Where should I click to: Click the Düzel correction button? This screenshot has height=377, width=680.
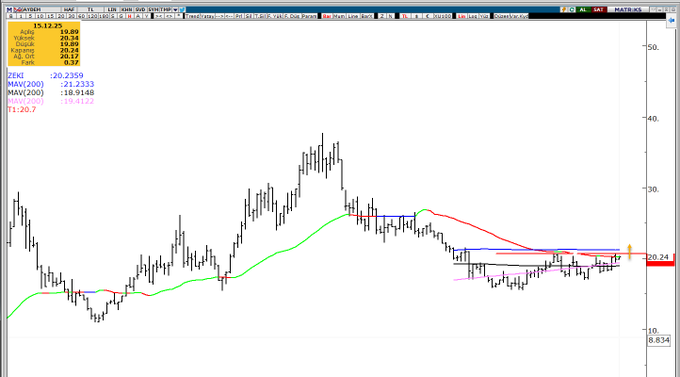[x=502, y=16]
